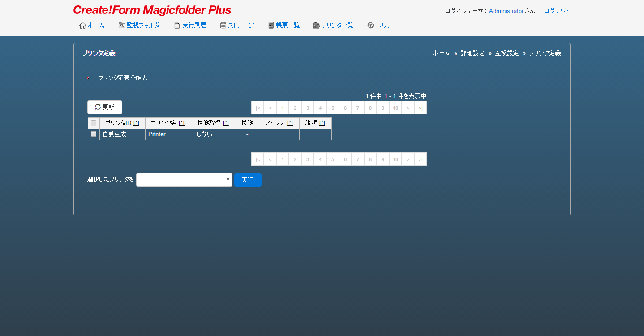
Task: Open the ストレージ menu item
Action: click(x=241, y=26)
